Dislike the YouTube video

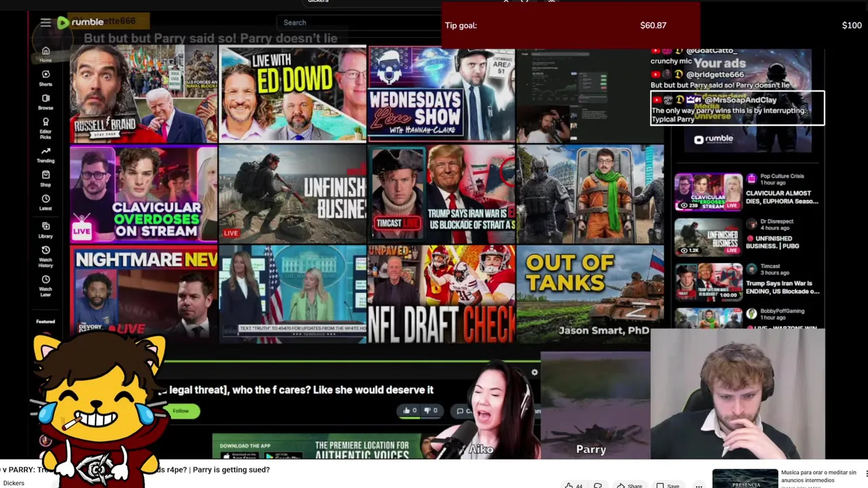[598, 485]
